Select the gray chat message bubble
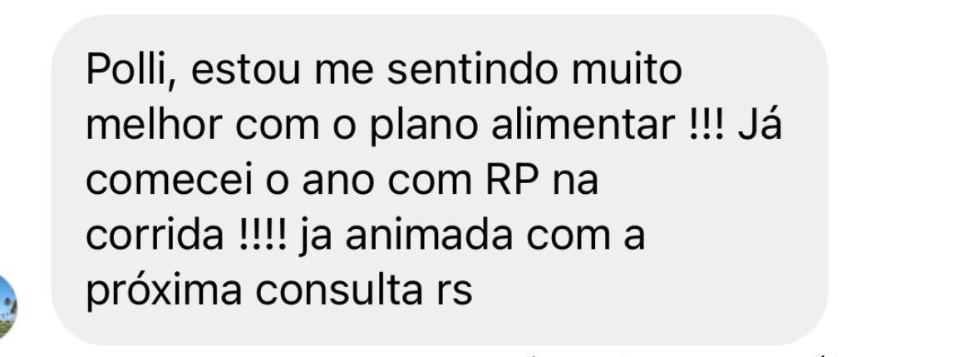This screenshot has width=980, height=357. [x=440, y=180]
